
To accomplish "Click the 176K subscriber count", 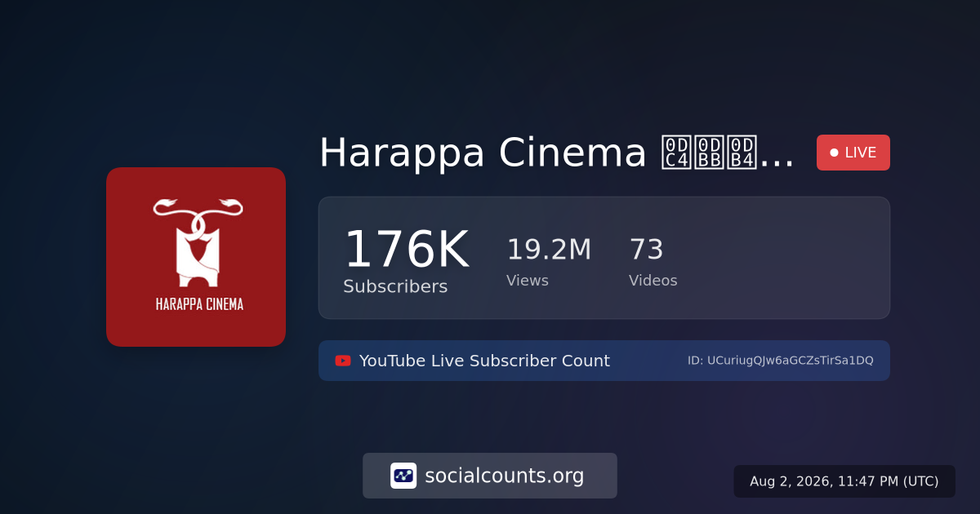I will click(x=407, y=250).
